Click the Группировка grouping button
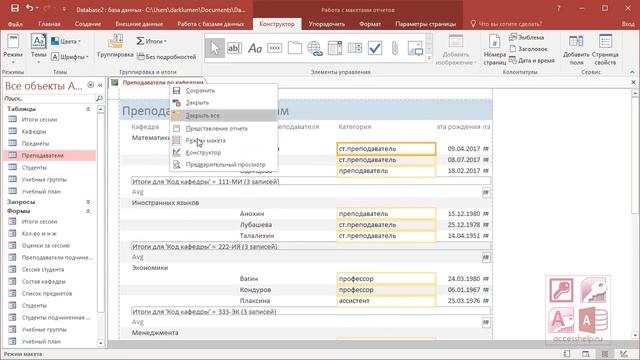640x360 pixels. coord(116,46)
